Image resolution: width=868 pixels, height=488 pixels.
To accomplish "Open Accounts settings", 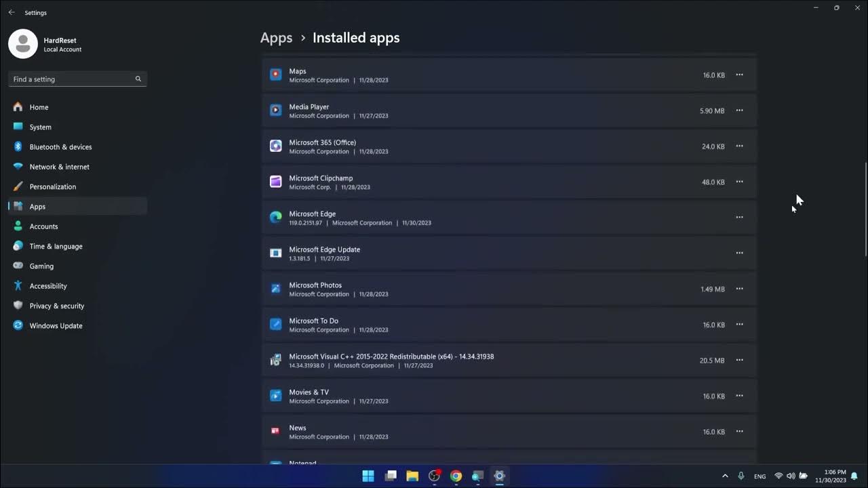I will pyautogui.click(x=43, y=226).
